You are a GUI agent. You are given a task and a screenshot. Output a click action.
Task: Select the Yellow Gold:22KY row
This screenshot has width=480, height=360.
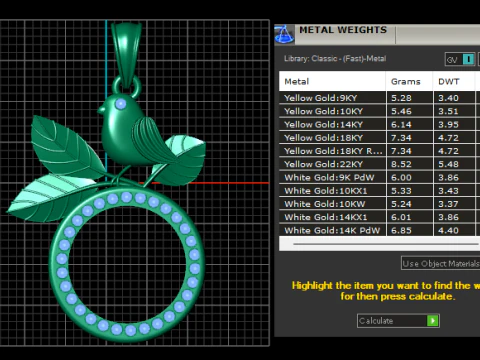(x=379, y=164)
